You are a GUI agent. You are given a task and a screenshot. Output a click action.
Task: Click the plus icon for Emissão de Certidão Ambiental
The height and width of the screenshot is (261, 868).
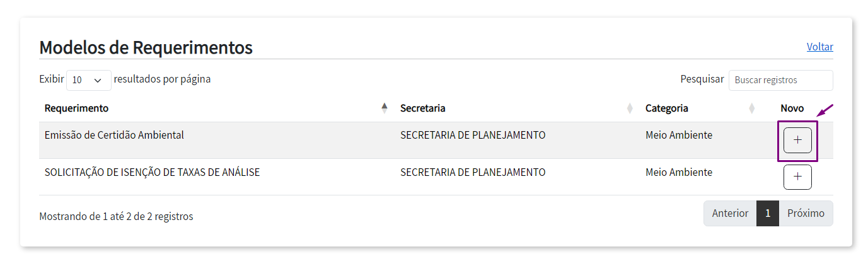point(797,140)
